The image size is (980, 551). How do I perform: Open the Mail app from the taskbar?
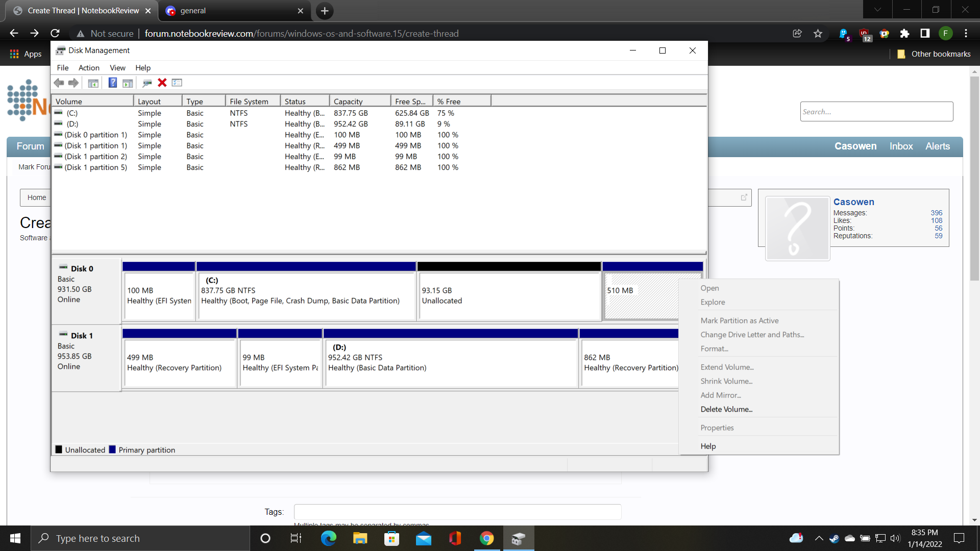click(423, 538)
